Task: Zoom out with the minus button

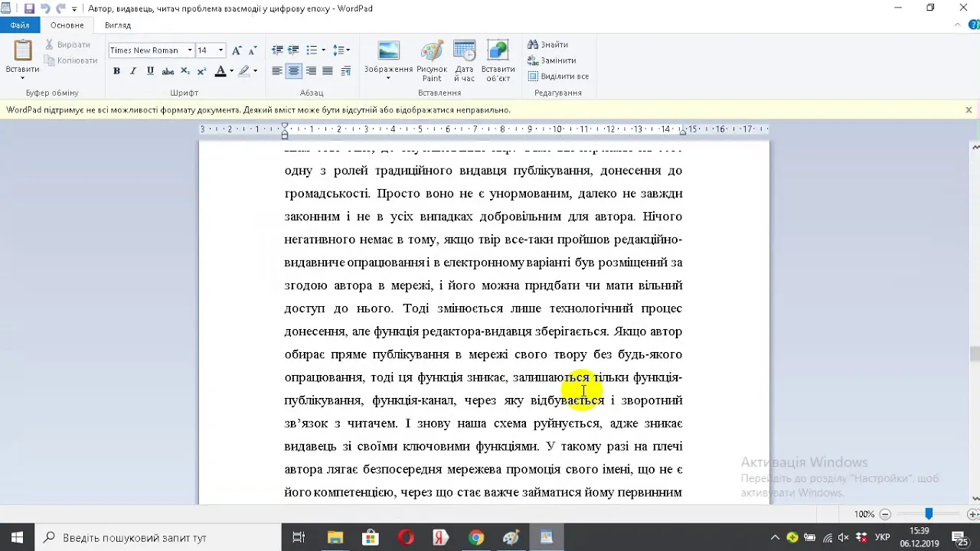Action: click(x=885, y=514)
